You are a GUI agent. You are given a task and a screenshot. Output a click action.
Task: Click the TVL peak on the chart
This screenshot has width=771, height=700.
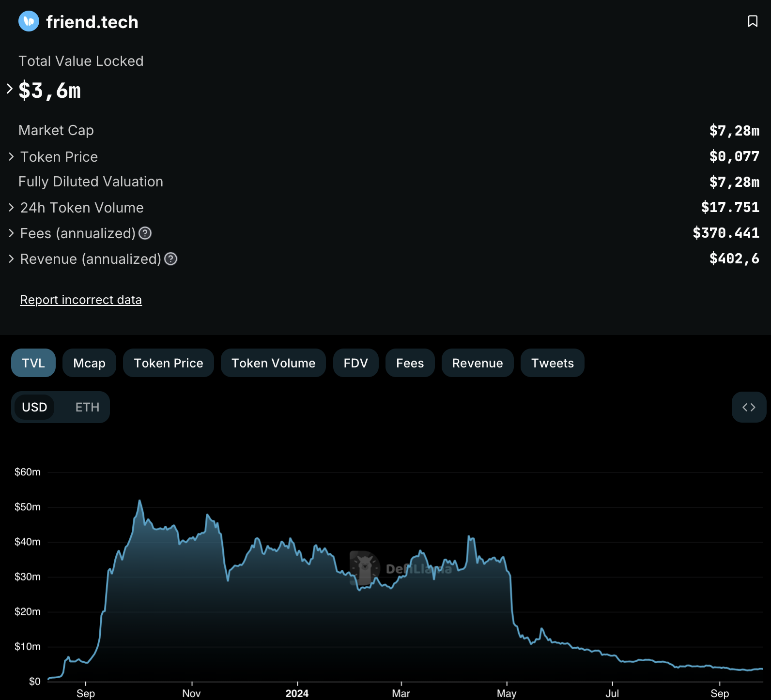point(139,501)
